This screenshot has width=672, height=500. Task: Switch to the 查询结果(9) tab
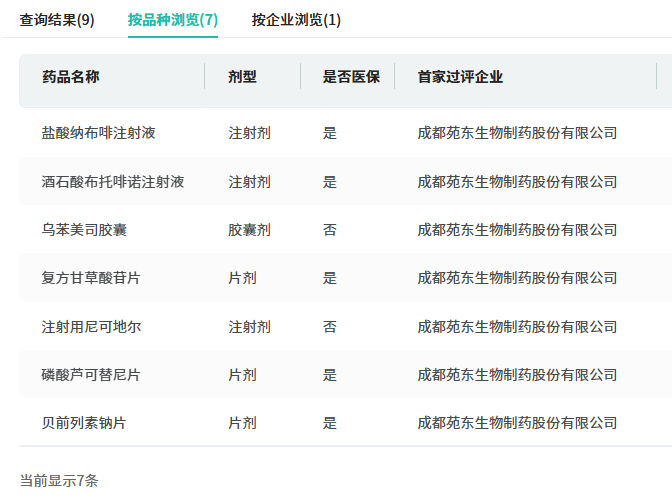coord(57,19)
